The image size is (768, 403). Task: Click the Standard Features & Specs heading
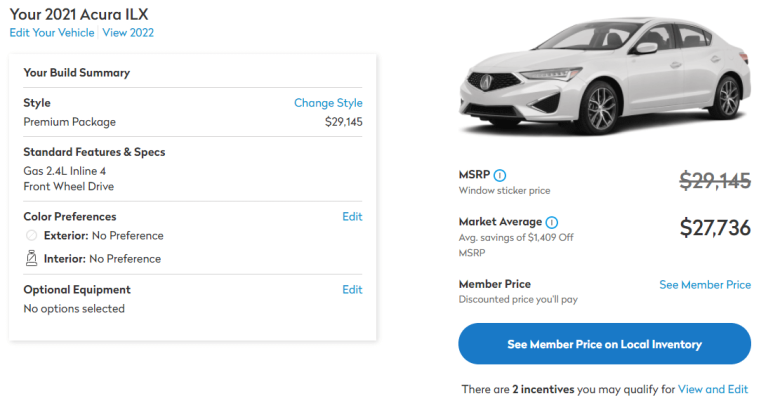pyautogui.click(x=94, y=152)
